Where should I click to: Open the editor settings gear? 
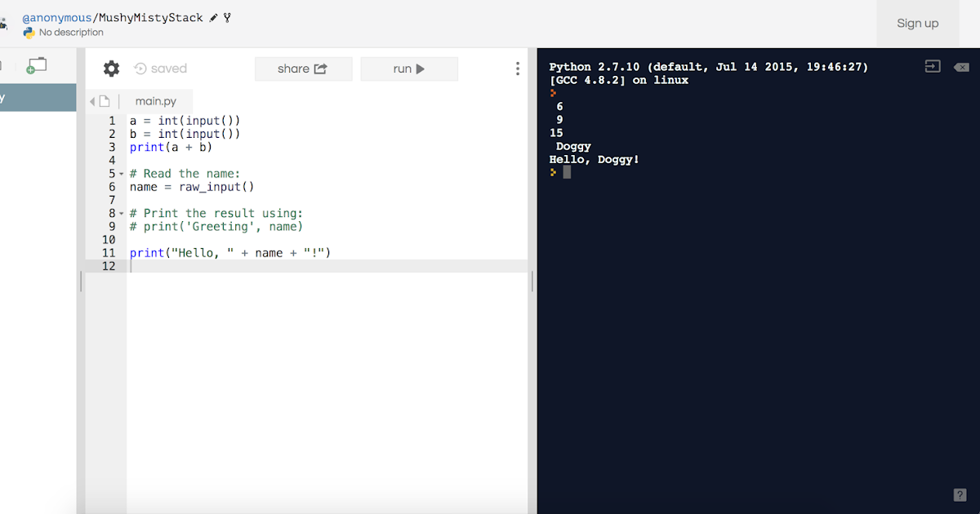[x=111, y=69]
